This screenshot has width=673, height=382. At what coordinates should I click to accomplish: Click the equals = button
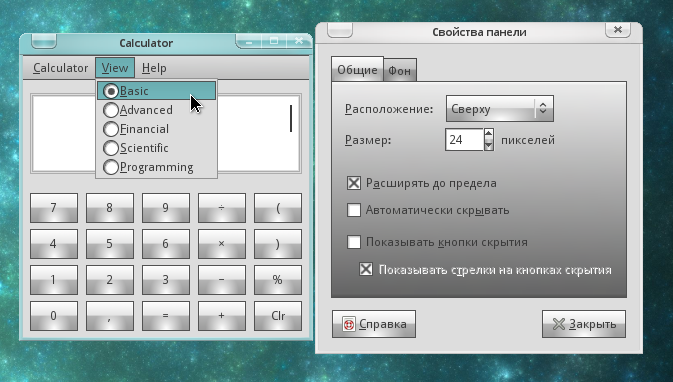tap(166, 316)
